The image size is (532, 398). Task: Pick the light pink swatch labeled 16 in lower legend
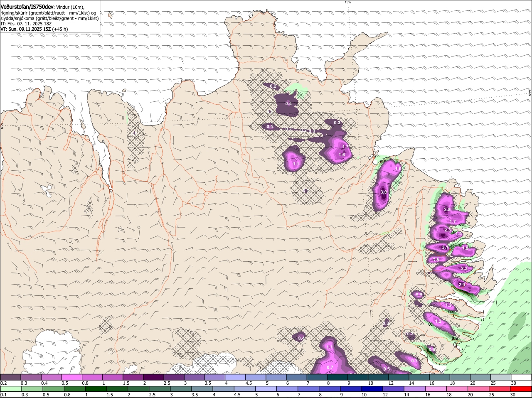point(436,389)
